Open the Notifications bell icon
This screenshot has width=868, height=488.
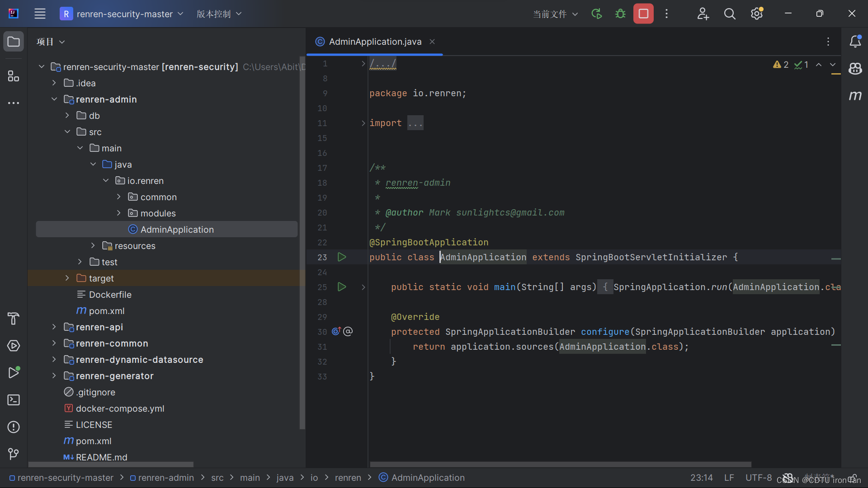(855, 42)
